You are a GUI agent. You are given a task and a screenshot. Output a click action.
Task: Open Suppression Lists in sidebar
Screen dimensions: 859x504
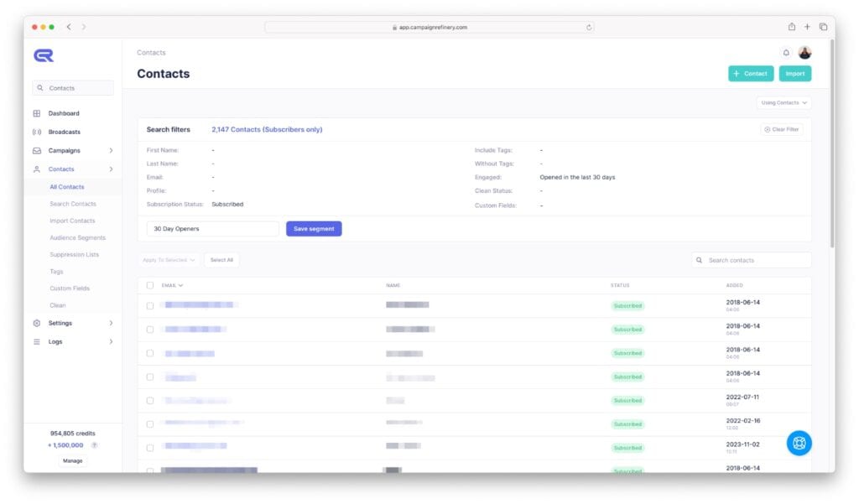click(x=75, y=255)
